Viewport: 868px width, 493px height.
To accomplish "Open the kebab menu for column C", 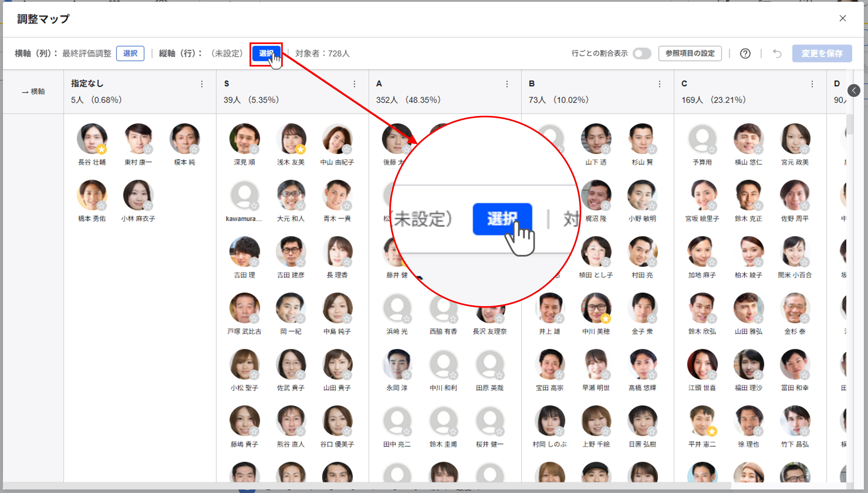I will [812, 84].
